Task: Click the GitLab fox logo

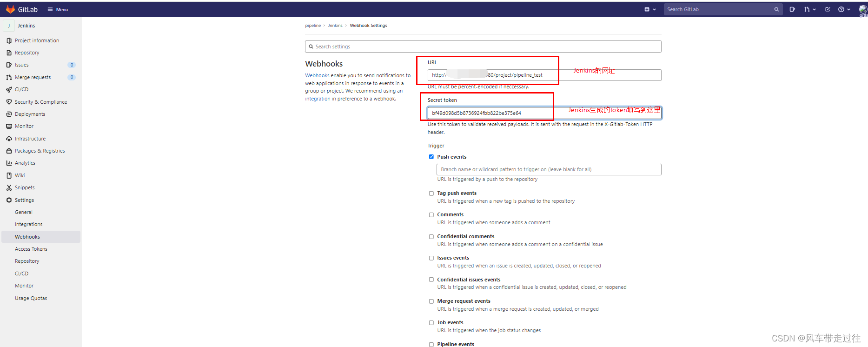Action: [10, 9]
